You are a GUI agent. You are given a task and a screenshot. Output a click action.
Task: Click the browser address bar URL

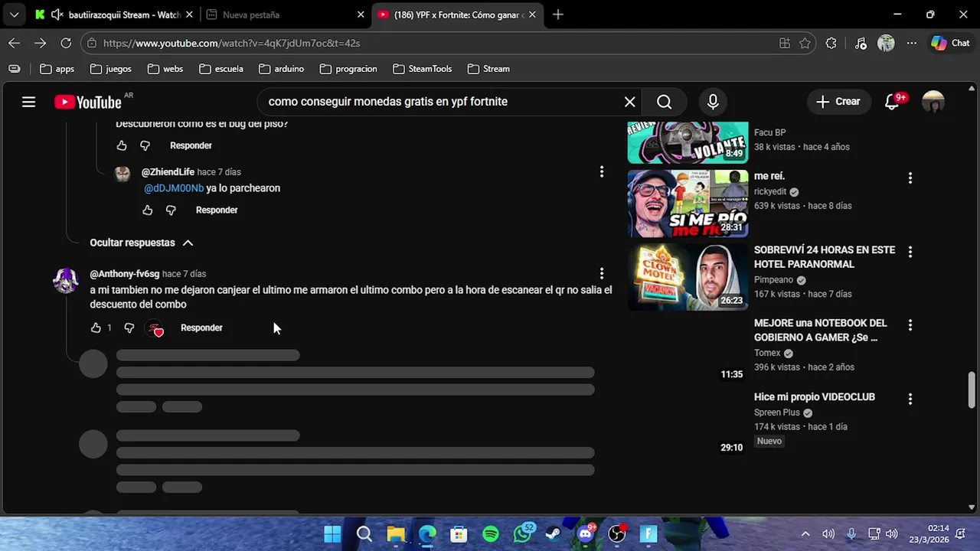coord(231,44)
